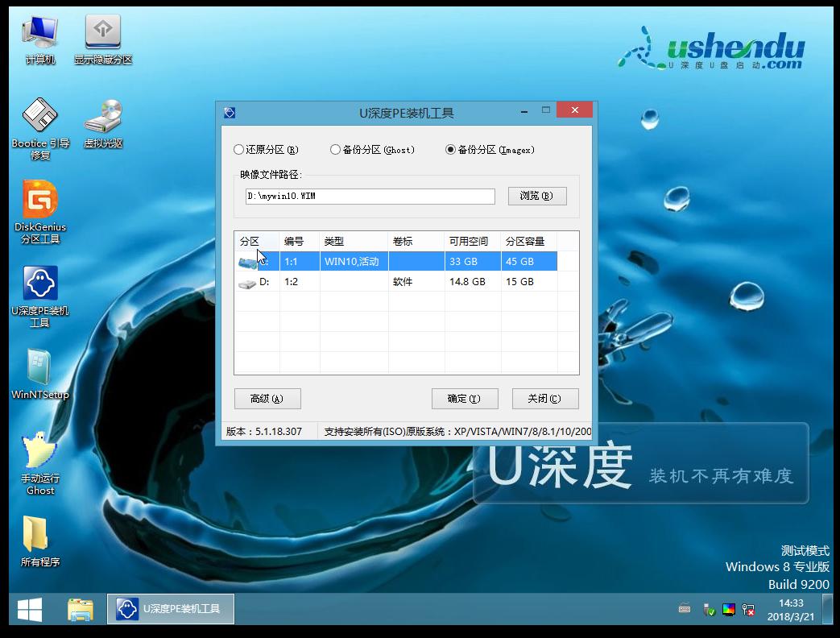Click the 分区 column header
Viewport: 840px width, 638px height.
pyautogui.click(x=257, y=242)
